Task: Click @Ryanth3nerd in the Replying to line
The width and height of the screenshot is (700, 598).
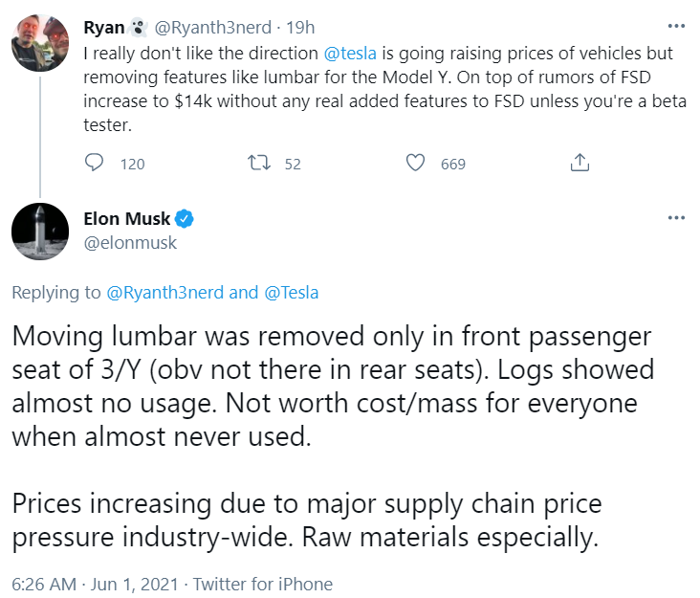Action: (x=164, y=293)
